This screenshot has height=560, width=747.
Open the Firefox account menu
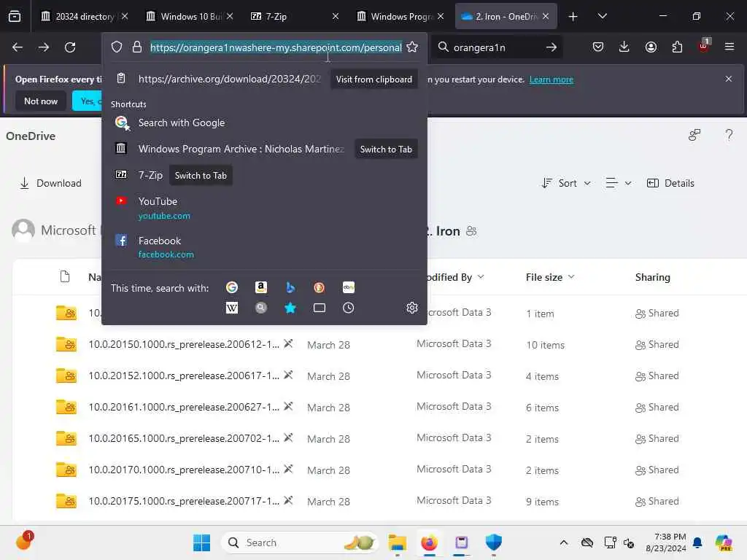point(651,47)
